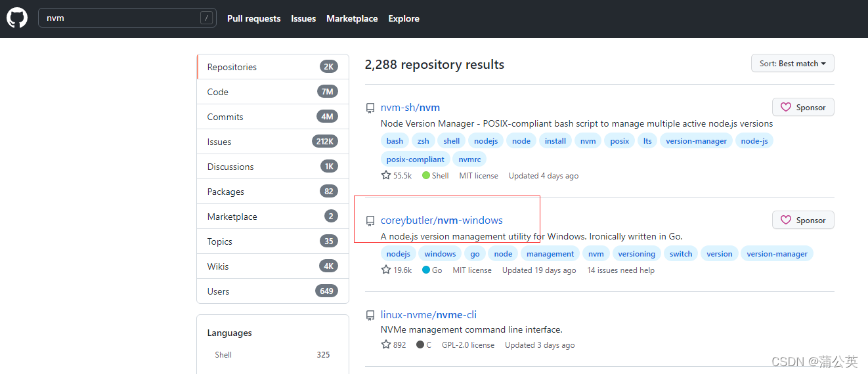Select the Topics filter
The image size is (868, 374).
[x=272, y=241]
